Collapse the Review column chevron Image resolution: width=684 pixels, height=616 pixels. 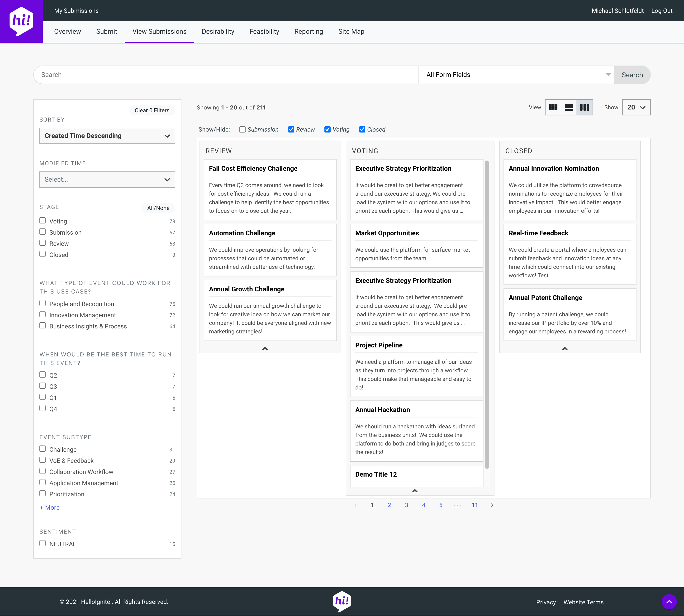click(x=265, y=348)
